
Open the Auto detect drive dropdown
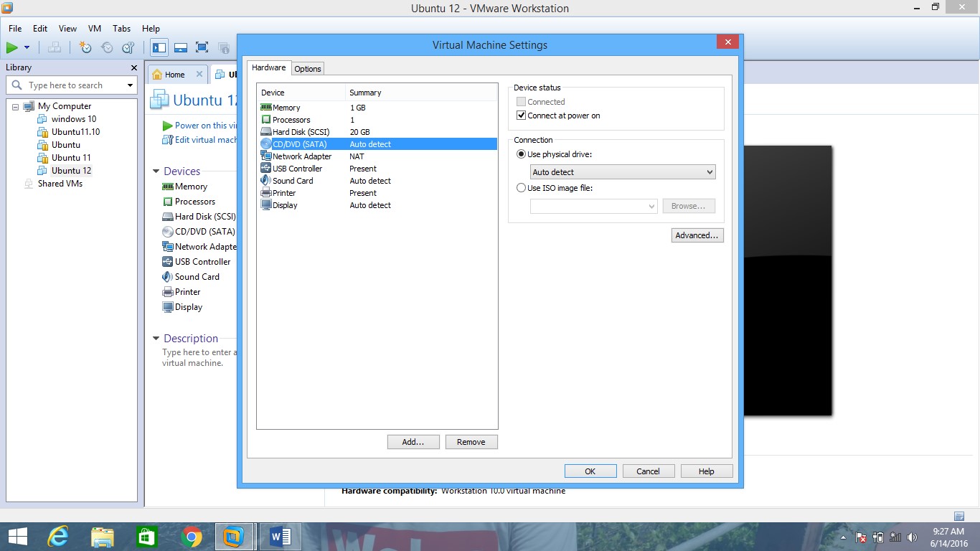[709, 172]
